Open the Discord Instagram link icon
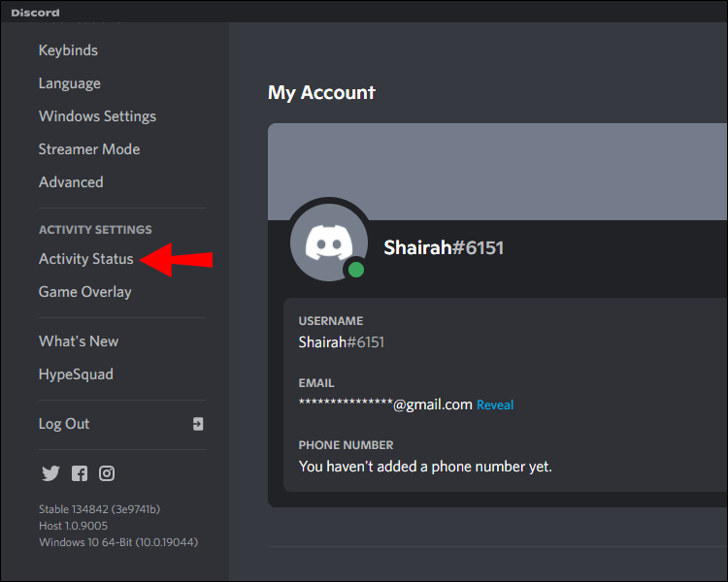Viewport: 728px width, 582px height. (107, 473)
